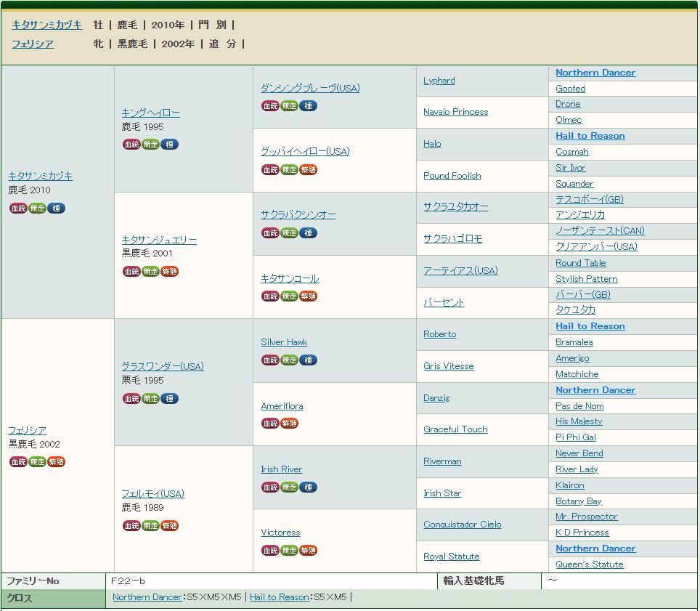Click the 種 icon under グラスワンダー(USA)
This screenshot has height=611, width=700.
tap(169, 399)
